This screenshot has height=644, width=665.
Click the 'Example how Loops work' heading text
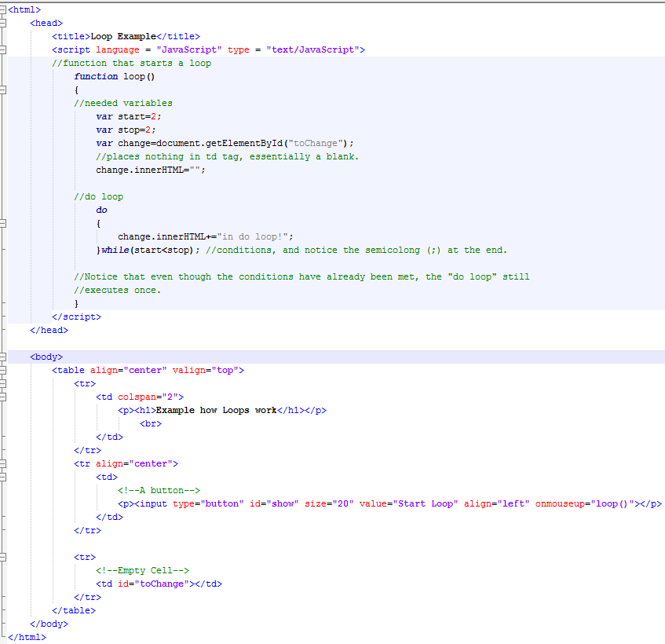[216, 410]
